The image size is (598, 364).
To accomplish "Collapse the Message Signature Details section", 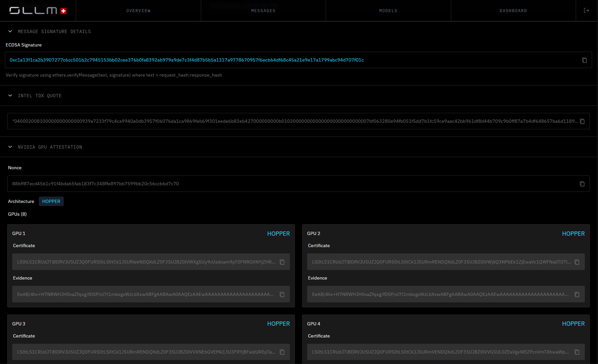I will [x=10, y=31].
